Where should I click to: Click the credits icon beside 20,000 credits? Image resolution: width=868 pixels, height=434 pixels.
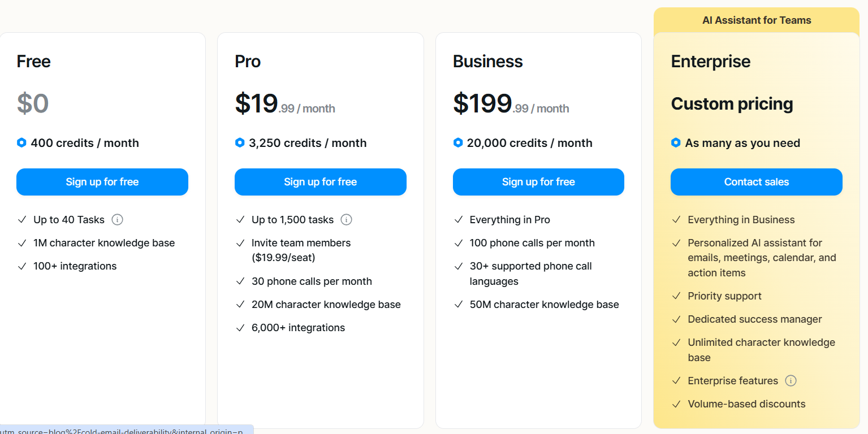click(x=458, y=142)
